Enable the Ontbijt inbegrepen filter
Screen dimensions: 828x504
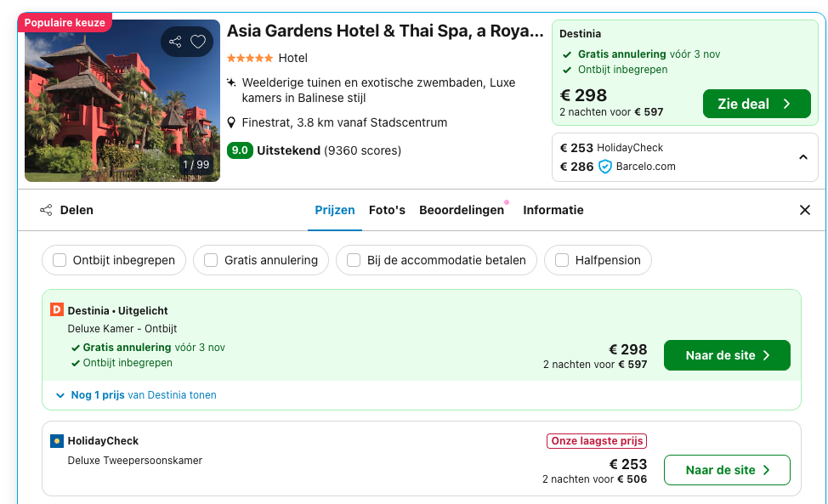click(x=59, y=260)
